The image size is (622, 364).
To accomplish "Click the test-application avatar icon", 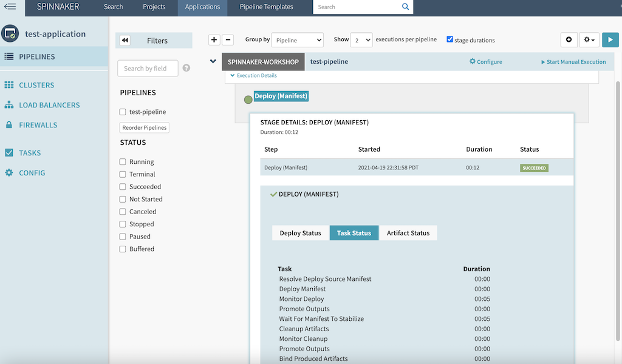I will [10, 33].
